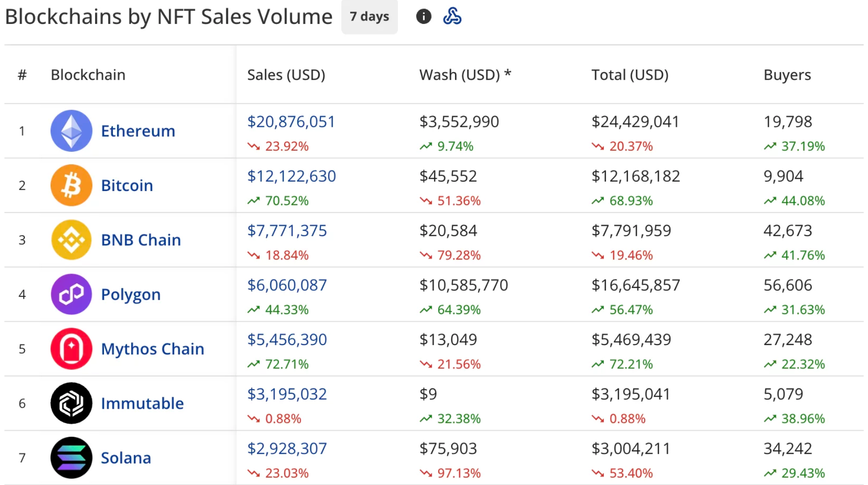Click Solana wash value $75,903
This screenshot has width=868, height=485.
[x=448, y=448]
